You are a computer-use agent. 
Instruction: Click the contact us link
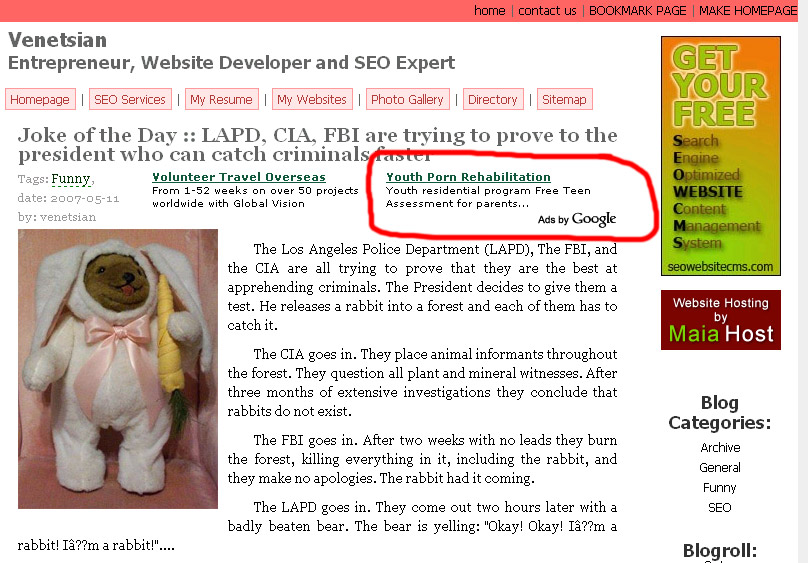(547, 11)
